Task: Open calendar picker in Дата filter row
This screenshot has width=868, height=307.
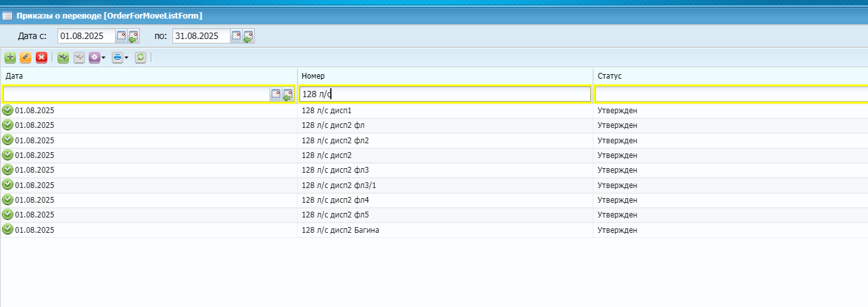Action: [275, 94]
